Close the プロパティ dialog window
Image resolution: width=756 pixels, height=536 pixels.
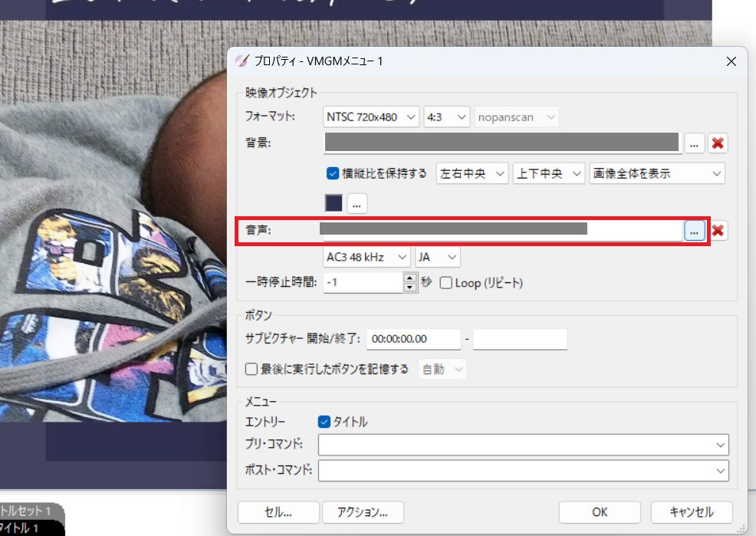[x=731, y=61]
